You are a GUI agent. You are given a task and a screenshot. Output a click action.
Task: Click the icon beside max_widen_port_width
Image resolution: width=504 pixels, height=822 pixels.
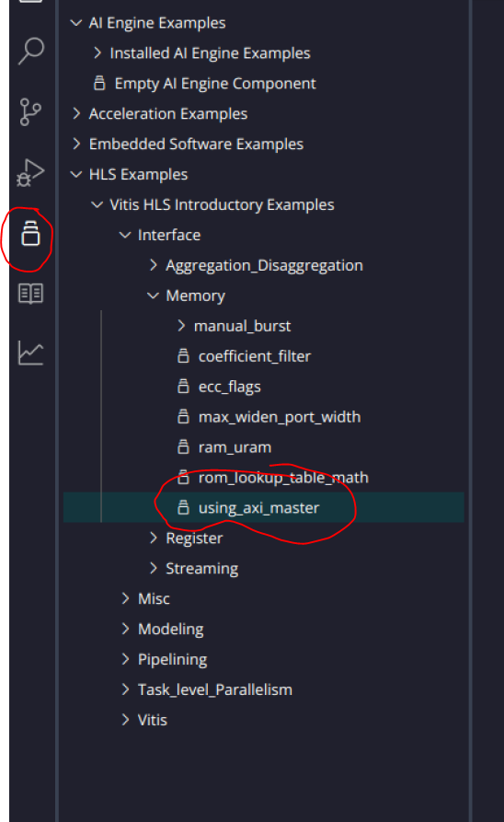pos(183,417)
